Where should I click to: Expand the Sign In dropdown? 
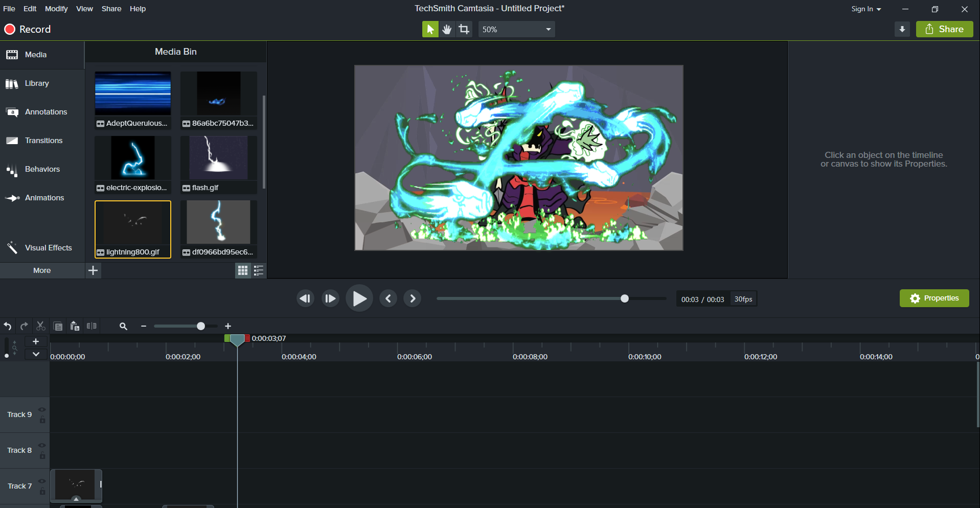click(x=866, y=9)
